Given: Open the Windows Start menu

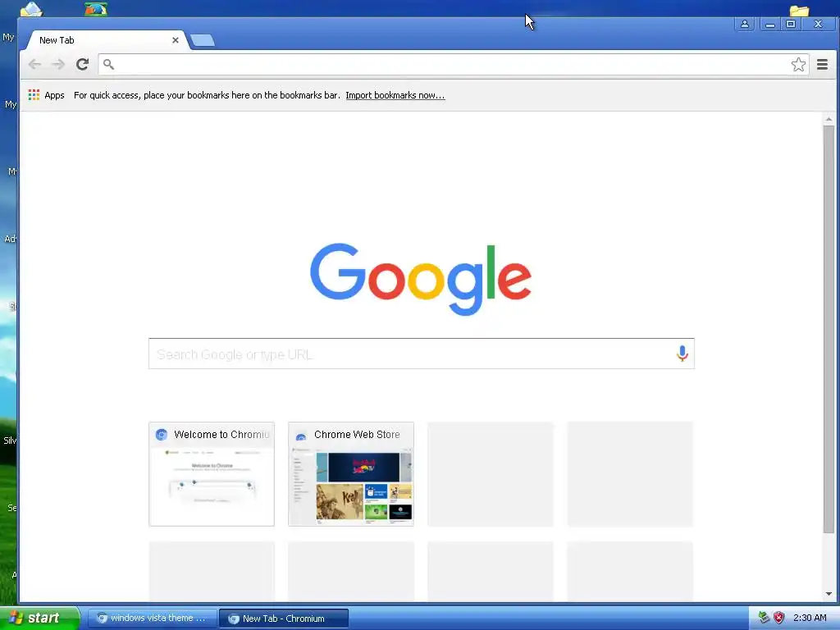Looking at the screenshot, I should (39, 619).
